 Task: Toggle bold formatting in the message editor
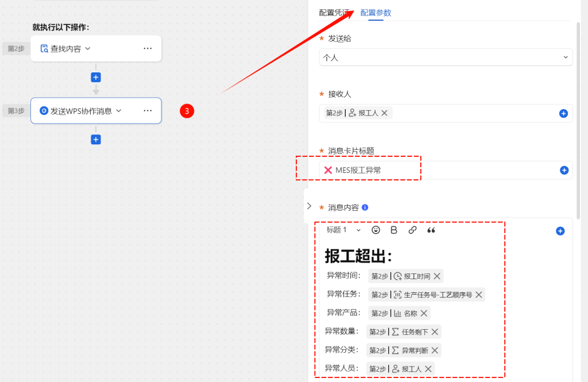[394, 230]
